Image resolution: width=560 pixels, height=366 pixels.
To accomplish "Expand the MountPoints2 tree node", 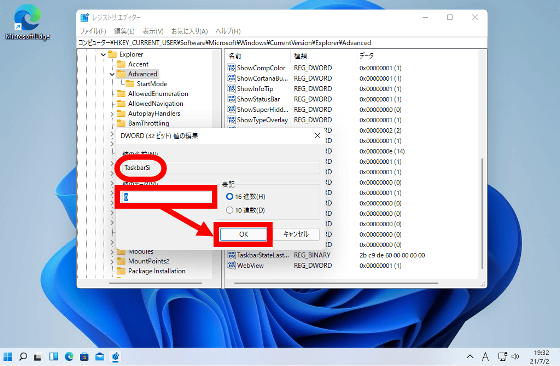I will [x=112, y=262].
